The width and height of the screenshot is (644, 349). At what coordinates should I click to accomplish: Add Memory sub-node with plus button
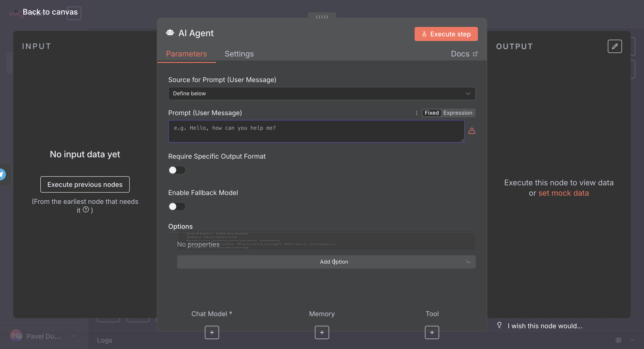coord(322,332)
